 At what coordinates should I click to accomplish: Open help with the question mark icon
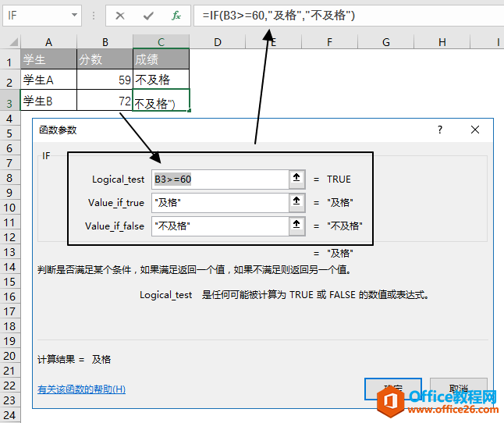pos(440,130)
